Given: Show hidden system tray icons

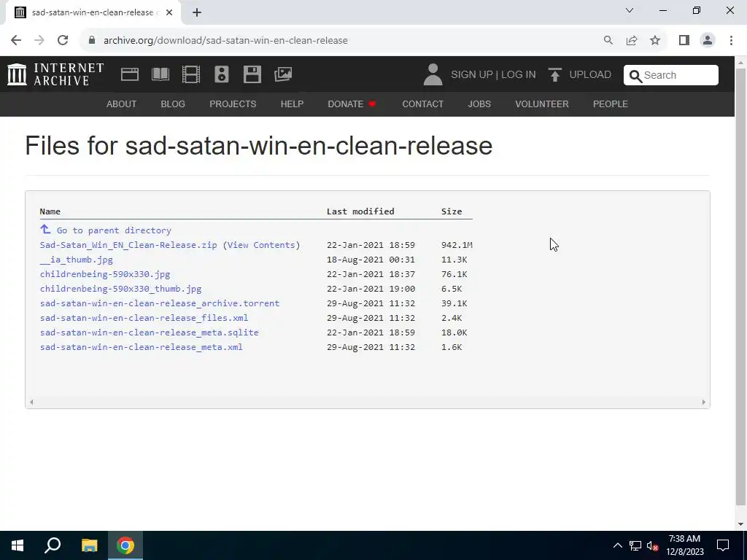Looking at the screenshot, I should click(617, 545).
